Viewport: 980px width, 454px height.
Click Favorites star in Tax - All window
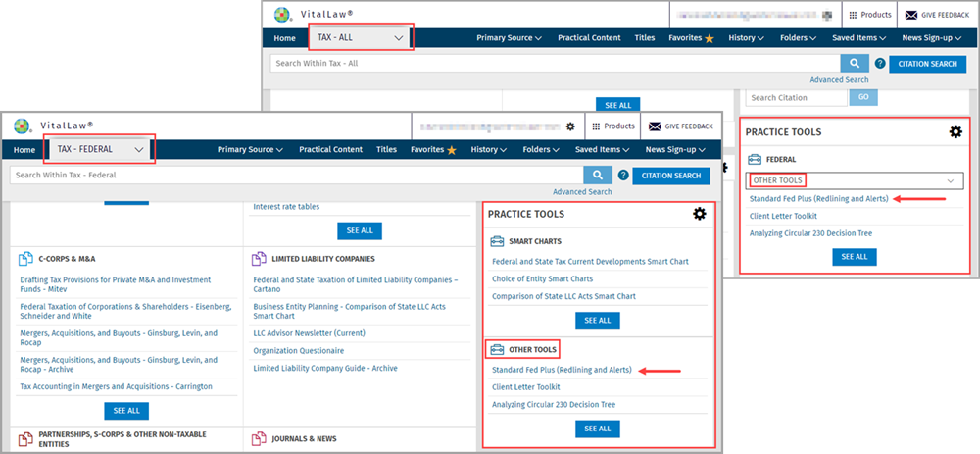(x=710, y=38)
